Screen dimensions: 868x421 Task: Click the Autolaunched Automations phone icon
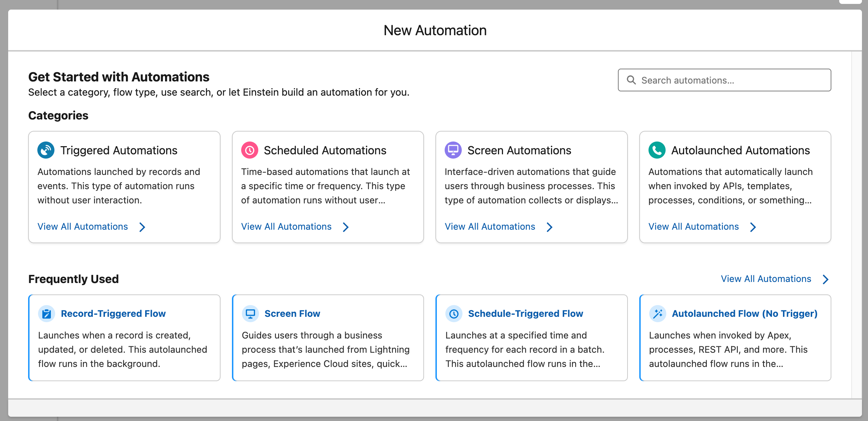(657, 150)
